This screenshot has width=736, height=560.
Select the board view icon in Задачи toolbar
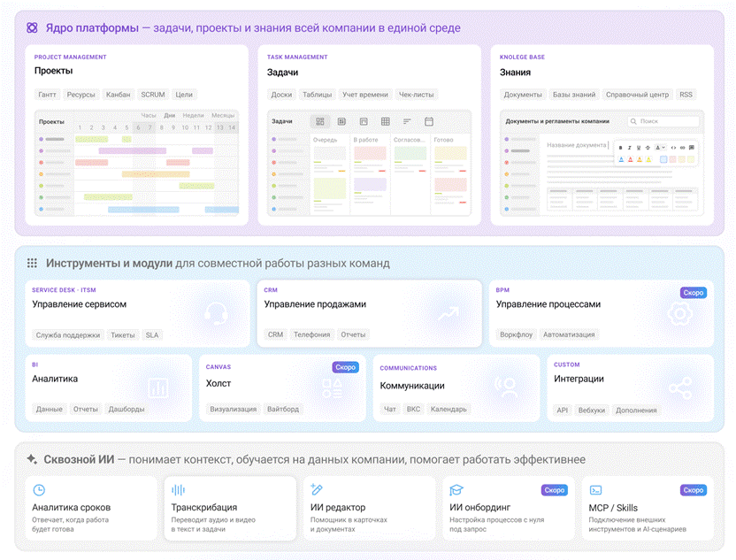tap(320, 121)
